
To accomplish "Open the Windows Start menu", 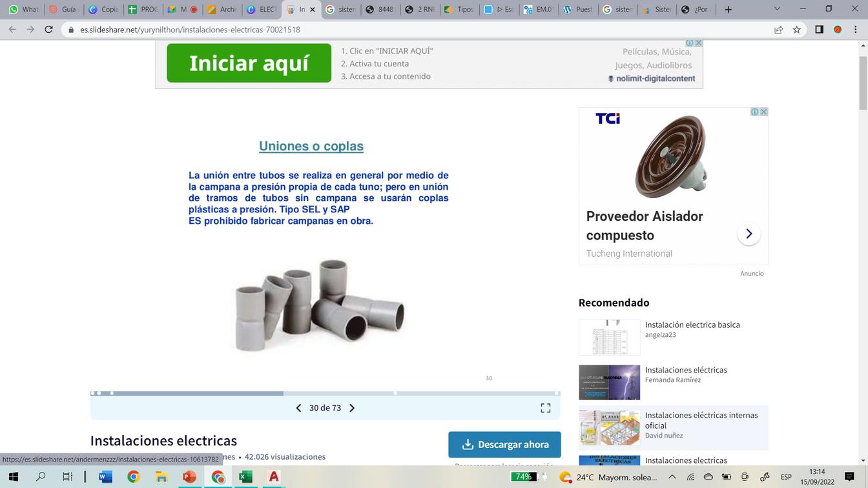I will click(x=13, y=477).
